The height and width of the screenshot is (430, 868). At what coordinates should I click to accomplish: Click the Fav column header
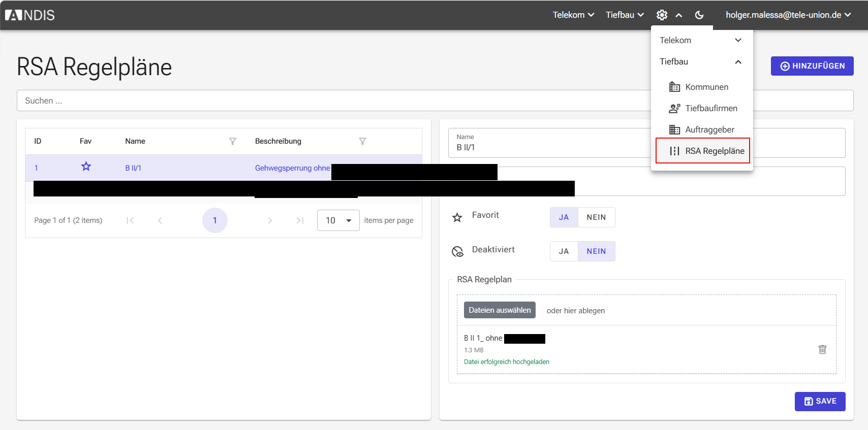pyautogui.click(x=85, y=141)
